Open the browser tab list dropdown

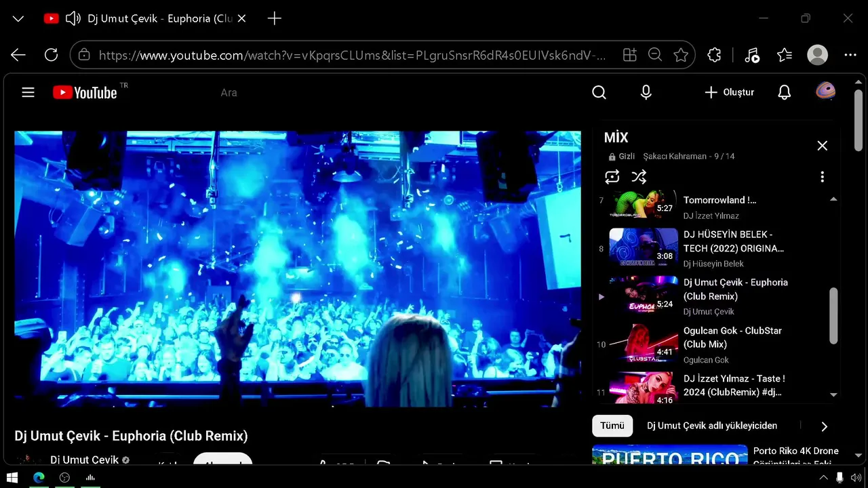click(x=18, y=18)
